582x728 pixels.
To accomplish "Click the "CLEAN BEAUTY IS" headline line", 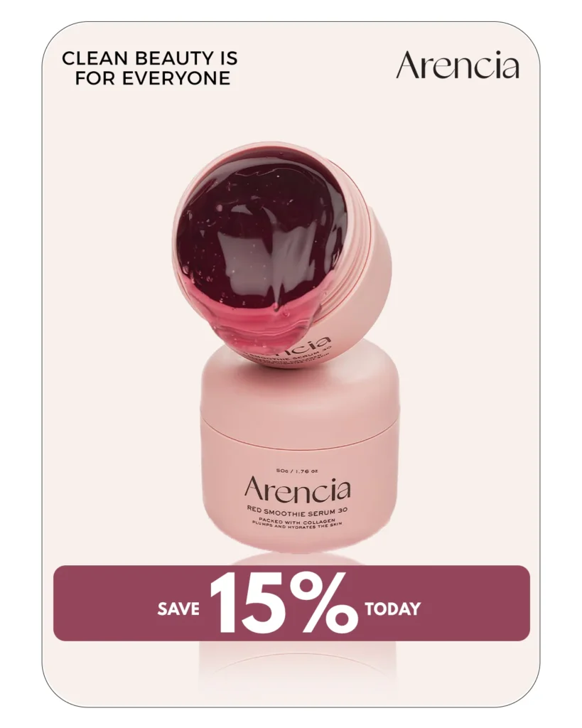I will 150,58.
